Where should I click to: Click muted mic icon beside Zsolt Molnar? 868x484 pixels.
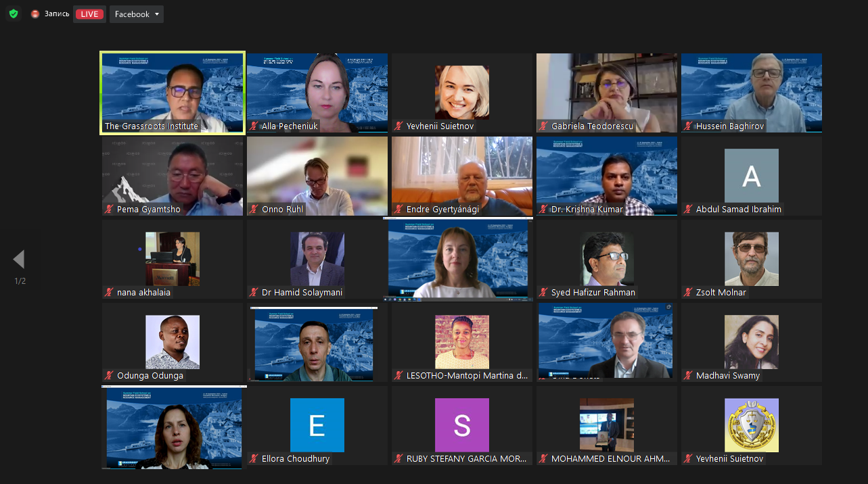pyautogui.click(x=689, y=293)
